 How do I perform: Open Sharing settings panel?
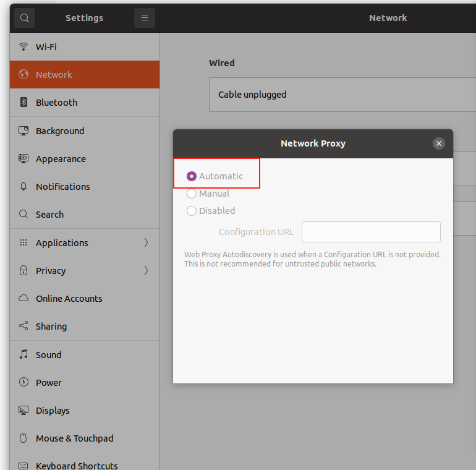tap(85, 327)
